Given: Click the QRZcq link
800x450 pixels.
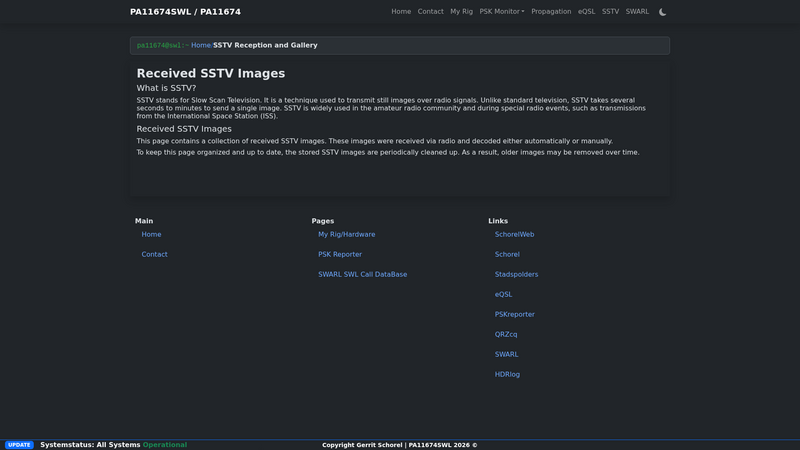Looking at the screenshot, I should pos(506,335).
